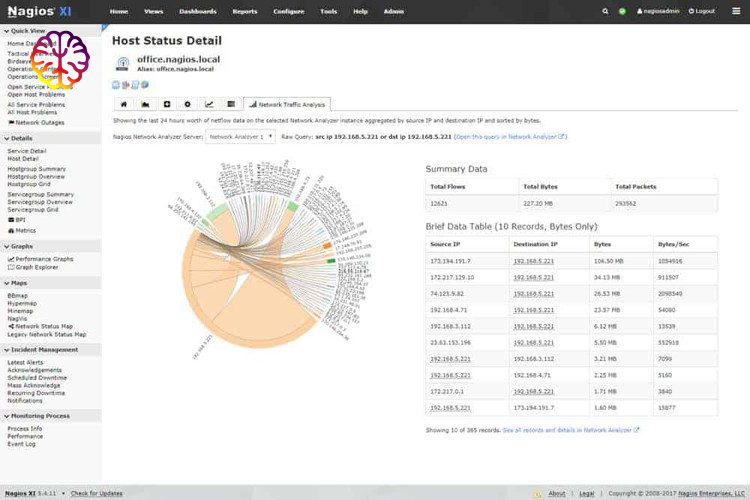The image size is (750, 500).
Task: Click the external-link icon after 'See all records'
Action: coord(636,430)
